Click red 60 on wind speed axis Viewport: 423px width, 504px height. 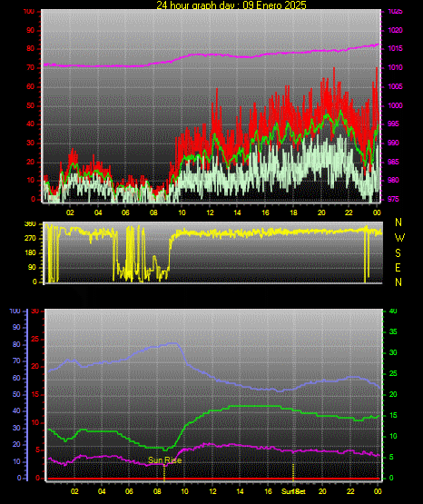pyautogui.click(x=30, y=87)
